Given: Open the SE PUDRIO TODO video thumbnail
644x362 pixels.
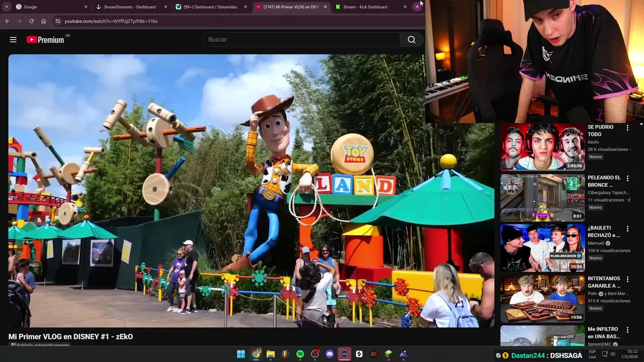Looking at the screenshot, I should [x=542, y=147].
